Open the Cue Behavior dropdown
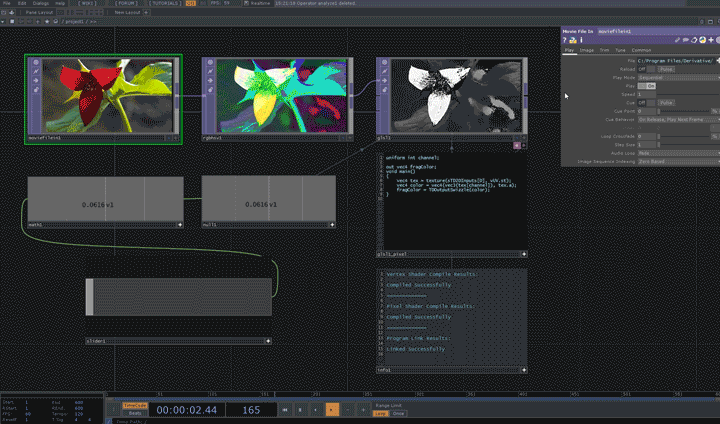This screenshot has height=424, width=720. 679,119
